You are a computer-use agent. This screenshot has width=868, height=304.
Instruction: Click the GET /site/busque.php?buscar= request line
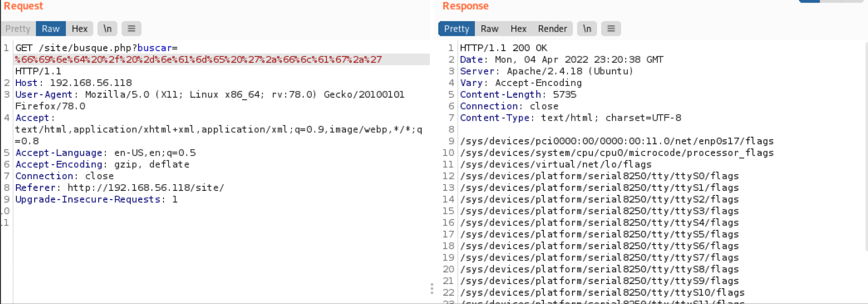click(97, 48)
